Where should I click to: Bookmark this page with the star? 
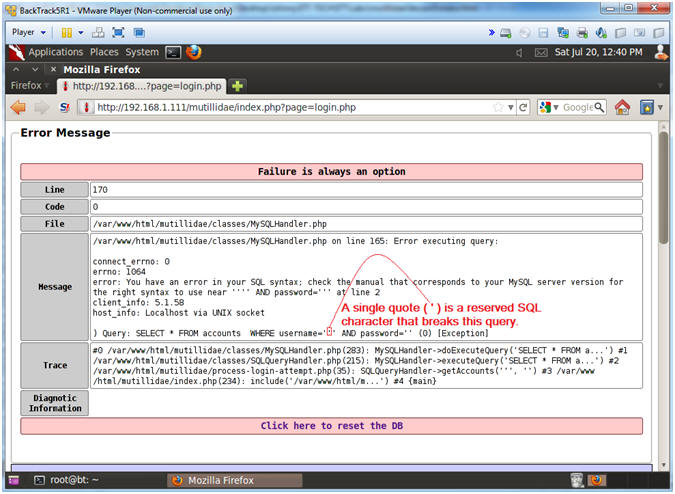pyautogui.click(x=498, y=107)
